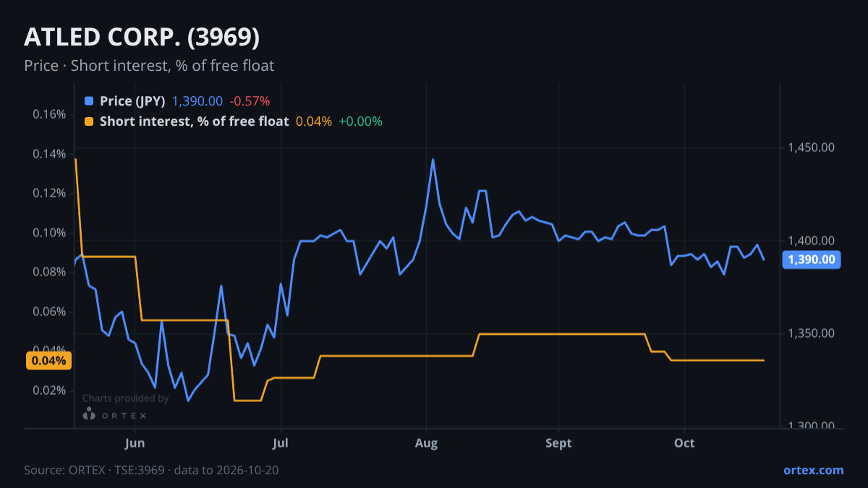Click the 0.08% left axis label
This screenshot has width=868, height=488.
click(49, 272)
